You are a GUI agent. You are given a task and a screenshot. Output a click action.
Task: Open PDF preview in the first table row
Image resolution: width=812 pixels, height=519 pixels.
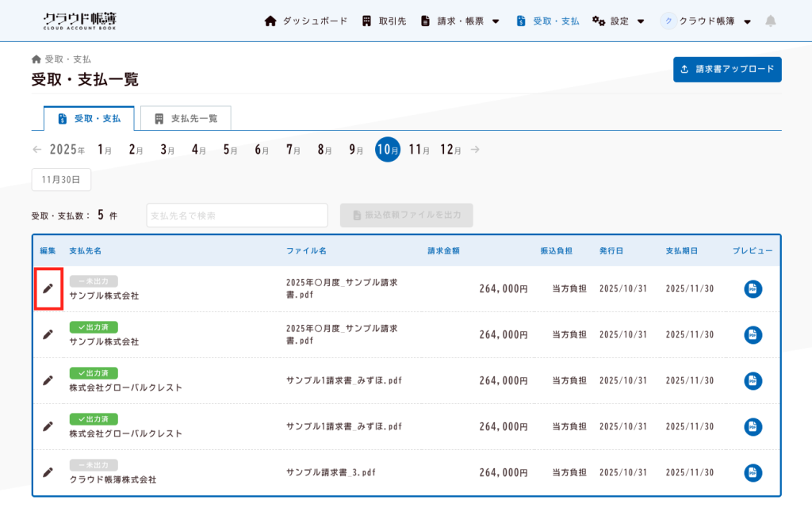(753, 289)
